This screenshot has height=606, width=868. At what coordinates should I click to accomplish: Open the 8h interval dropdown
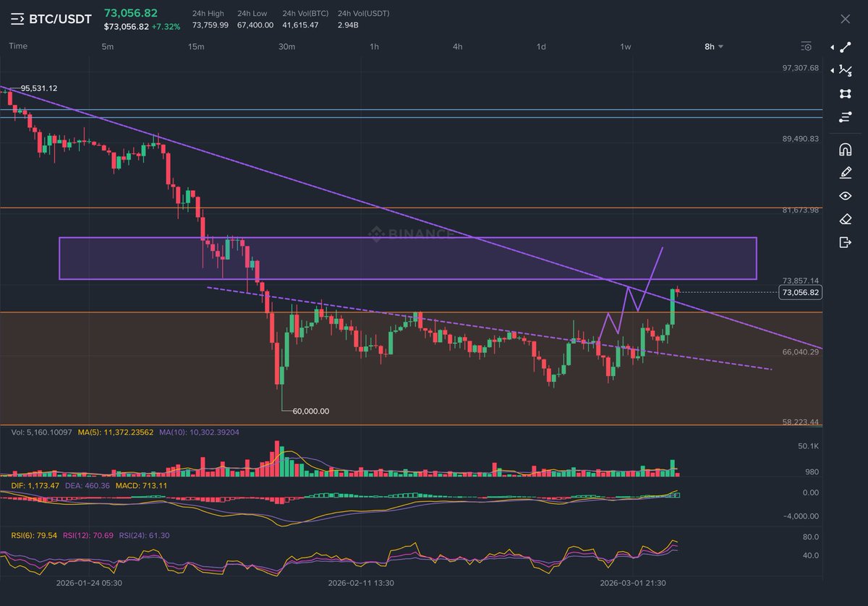point(712,46)
